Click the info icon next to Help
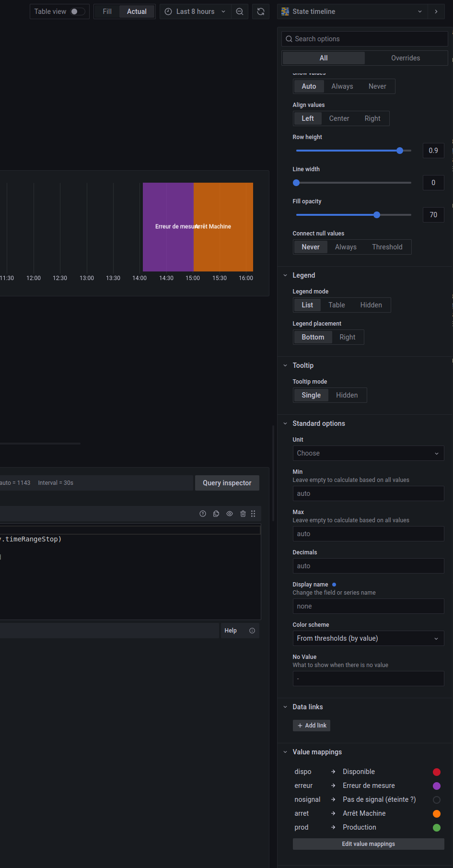 (x=252, y=631)
